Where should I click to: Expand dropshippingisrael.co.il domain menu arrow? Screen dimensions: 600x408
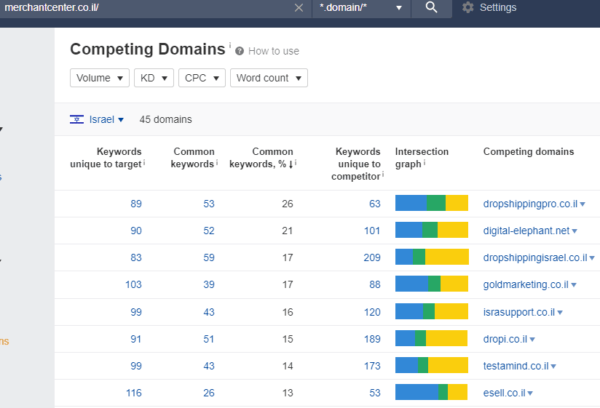pyautogui.click(x=592, y=258)
